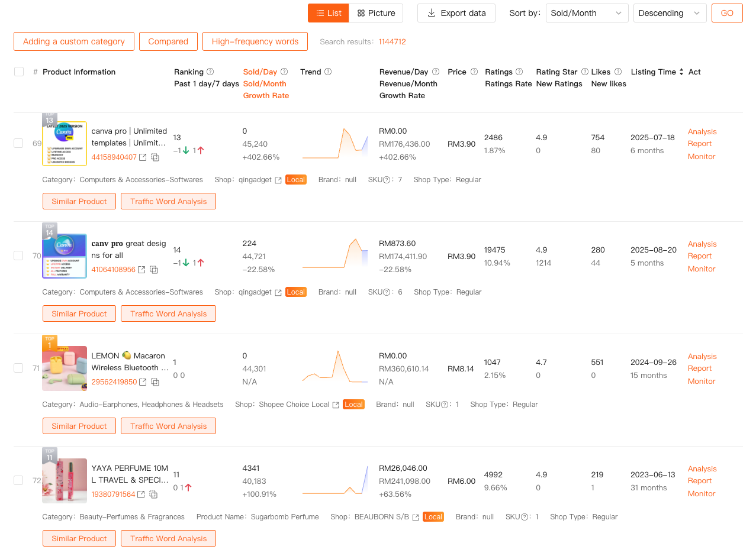Click help icon next to Ranking header
Viewport: 756px width, 556px height.
[210, 72]
